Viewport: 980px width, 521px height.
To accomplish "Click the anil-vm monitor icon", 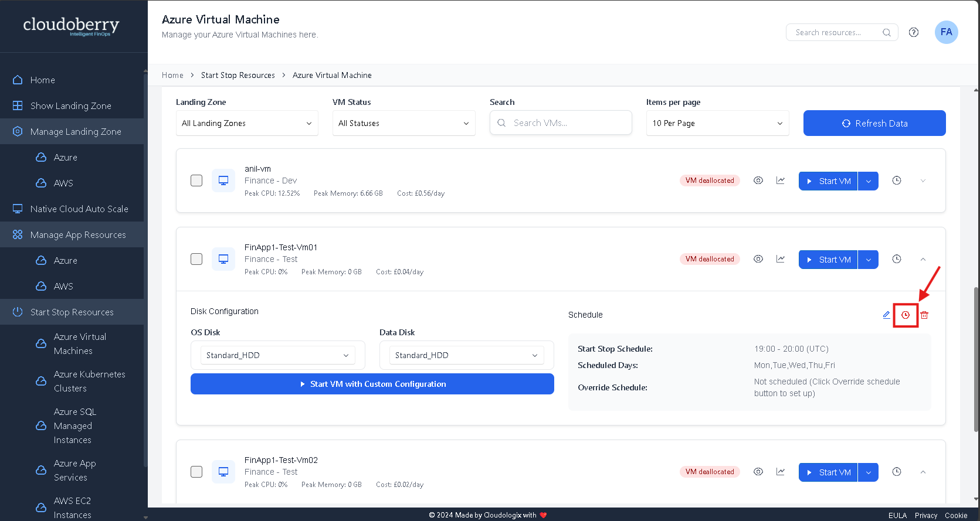I will [223, 181].
